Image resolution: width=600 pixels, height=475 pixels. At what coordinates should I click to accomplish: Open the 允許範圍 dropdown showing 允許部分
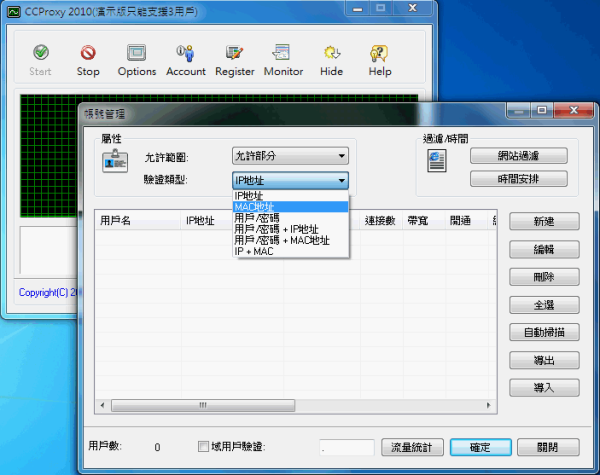click(290, 156)
